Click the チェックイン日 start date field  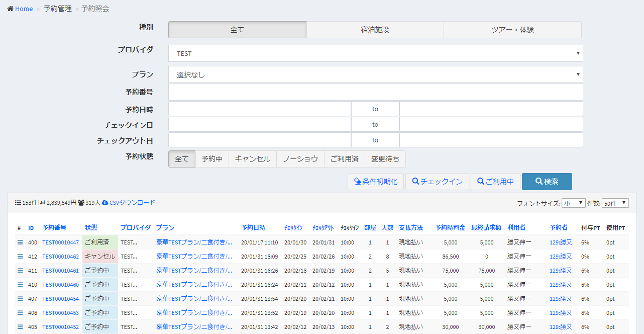coord(260,124)
